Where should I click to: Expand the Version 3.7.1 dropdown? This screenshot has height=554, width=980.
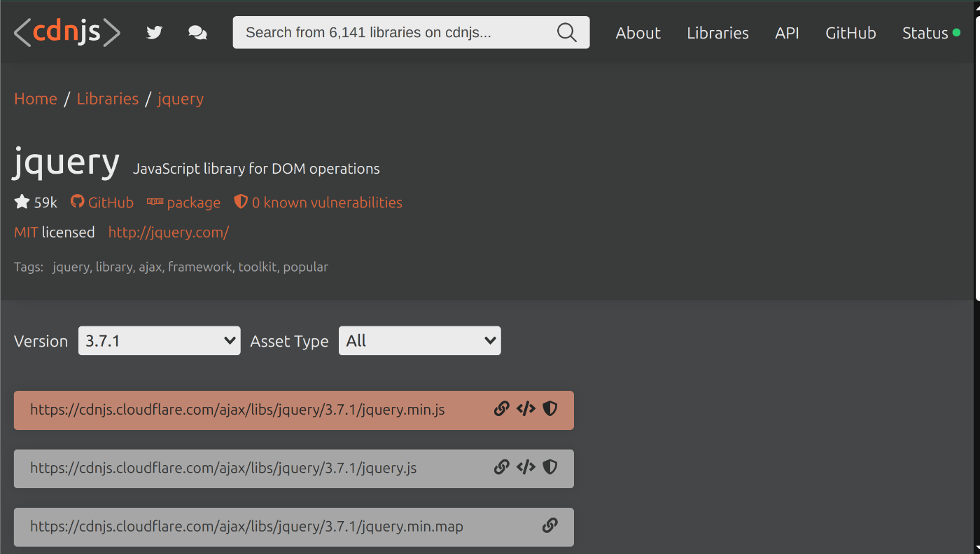click(x=160, y=340)
